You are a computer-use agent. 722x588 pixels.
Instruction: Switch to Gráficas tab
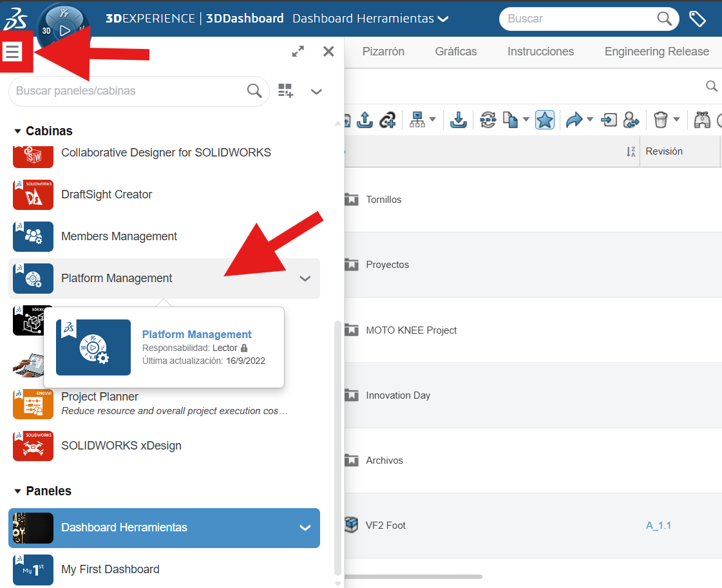456,51
